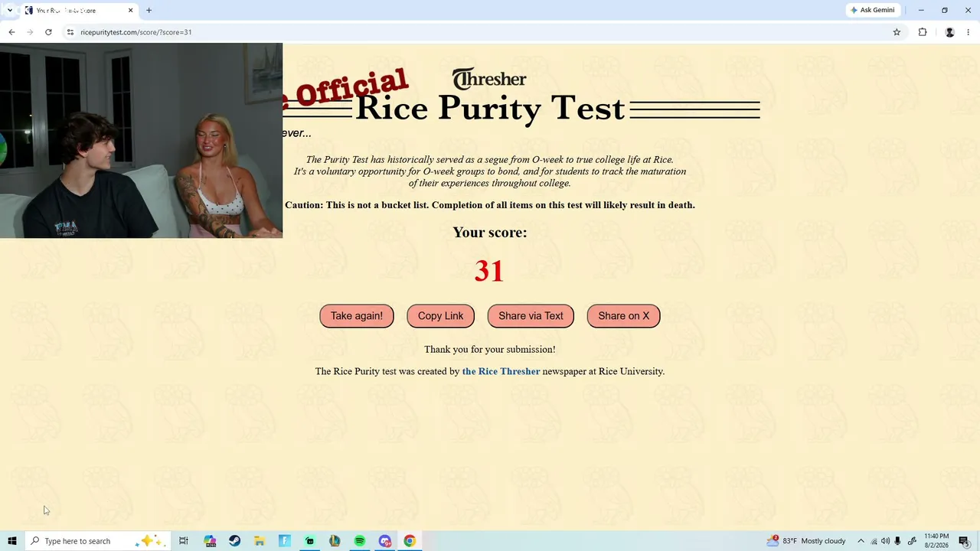Image resolution: width=980 pixels, height=551 pixels.
Task: Focus the address bar URL
Action: [136, 32]
